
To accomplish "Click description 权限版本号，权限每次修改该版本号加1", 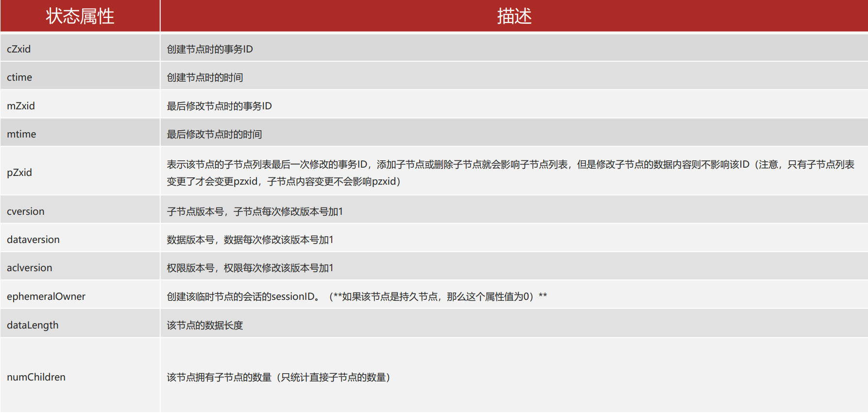I will tap(250, 268).
